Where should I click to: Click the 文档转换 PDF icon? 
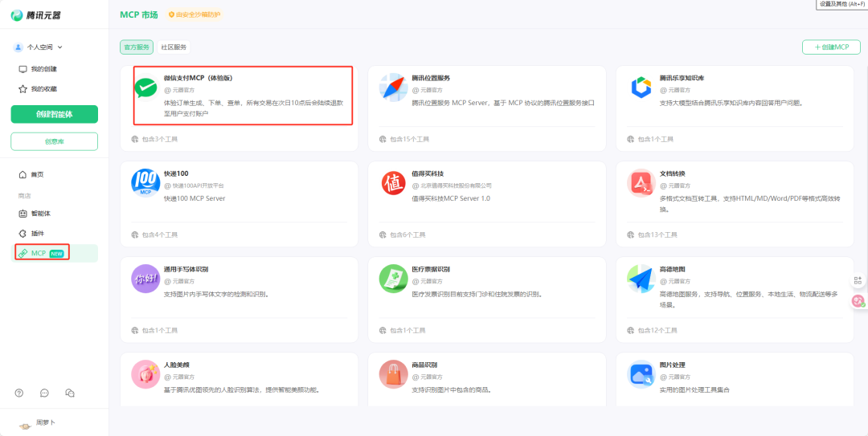click(641, 183)
